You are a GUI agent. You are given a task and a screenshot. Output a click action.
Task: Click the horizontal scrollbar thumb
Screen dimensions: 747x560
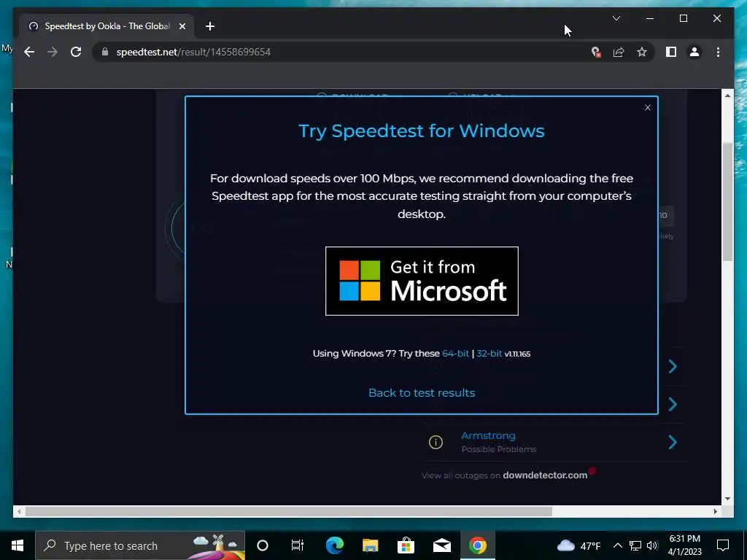click(289, 511)
